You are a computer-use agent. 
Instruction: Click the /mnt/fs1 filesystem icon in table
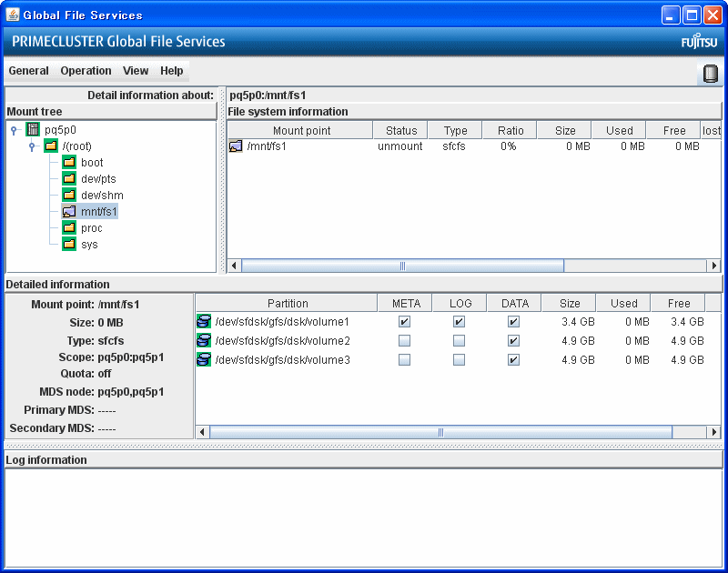click(236, 146)
